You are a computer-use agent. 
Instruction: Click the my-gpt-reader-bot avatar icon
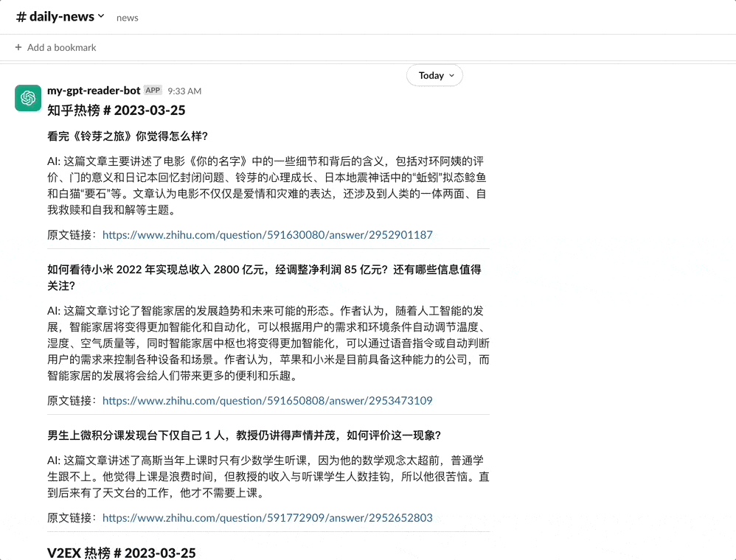point(28,98)
